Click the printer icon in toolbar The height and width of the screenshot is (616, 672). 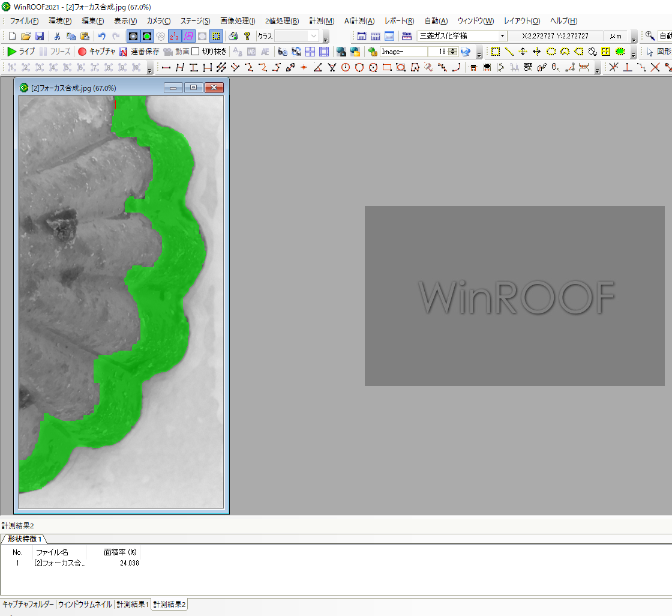pyautogui.click(x=233, y=36)
